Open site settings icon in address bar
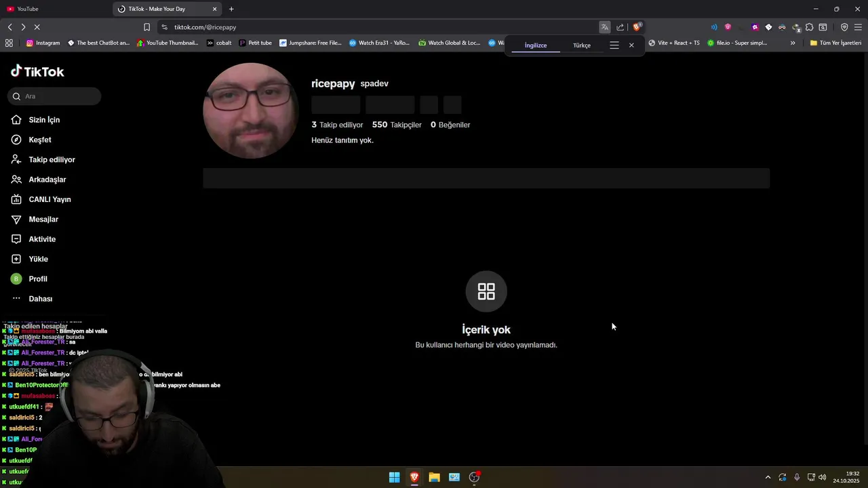 point(164,27)
